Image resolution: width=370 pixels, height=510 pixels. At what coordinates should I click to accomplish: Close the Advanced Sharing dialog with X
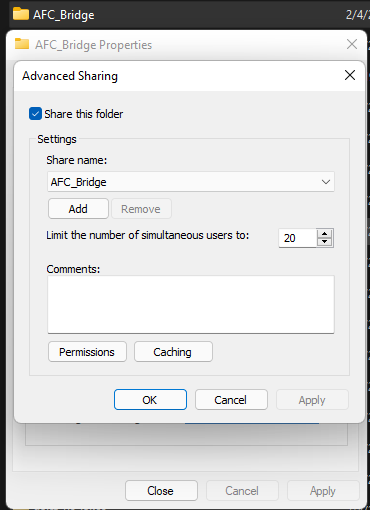point(350,75)
